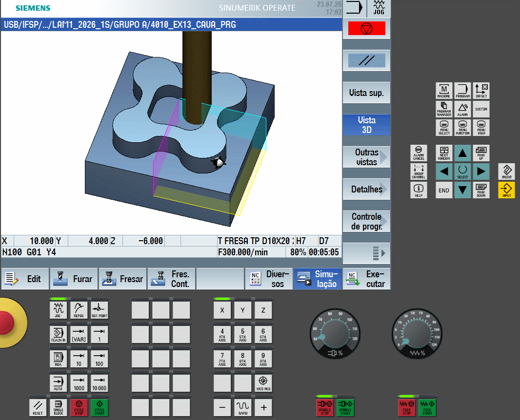Toggle MDA mode key
The height and width of the screenshot is (420, 520).
point(58,359)
